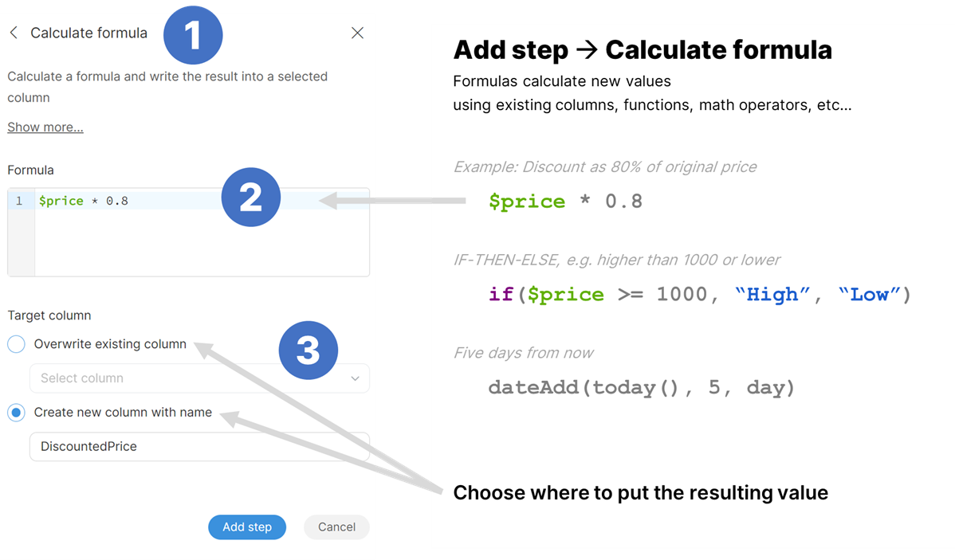Click the Add step heading on the right
This screenshot has width=955, height=560.
[642, 49]
